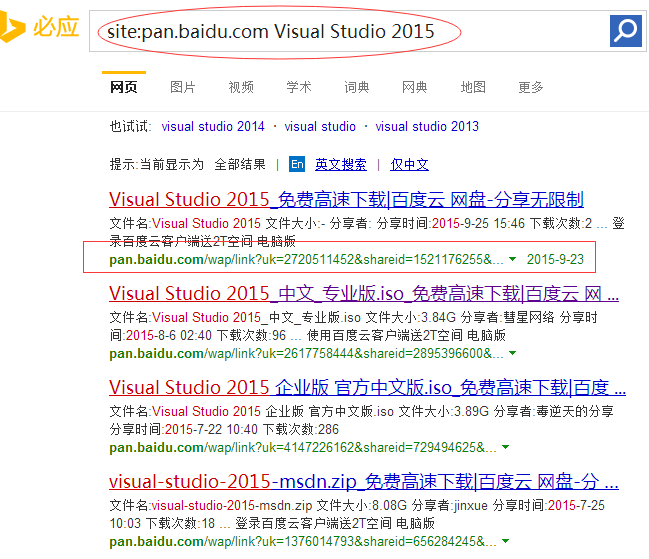Image resolution: width=649 pixels, height=559 pixels.
Task: Switch to the 图片 tab
Action: pyautogui.click(x=183, y=87)
